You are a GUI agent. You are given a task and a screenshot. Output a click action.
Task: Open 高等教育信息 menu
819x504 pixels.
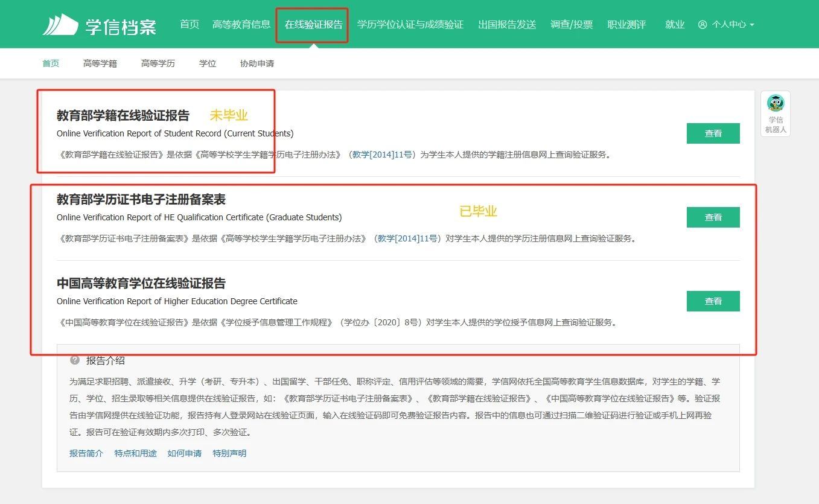coord(241,25)
